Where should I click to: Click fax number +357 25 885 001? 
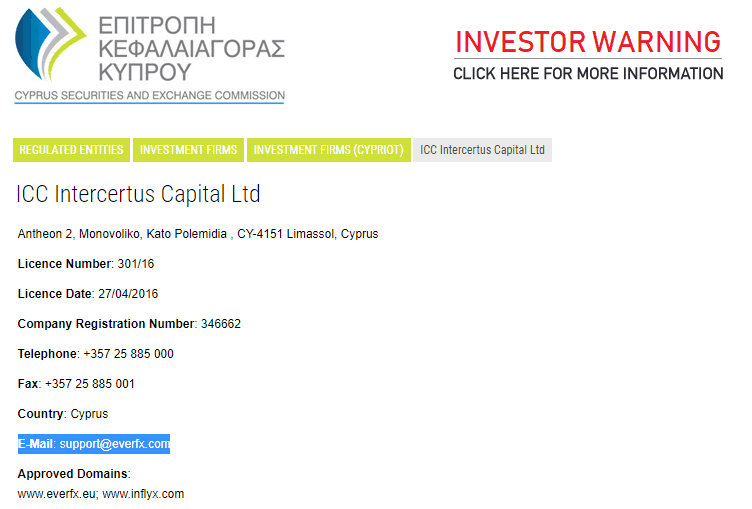90,384
